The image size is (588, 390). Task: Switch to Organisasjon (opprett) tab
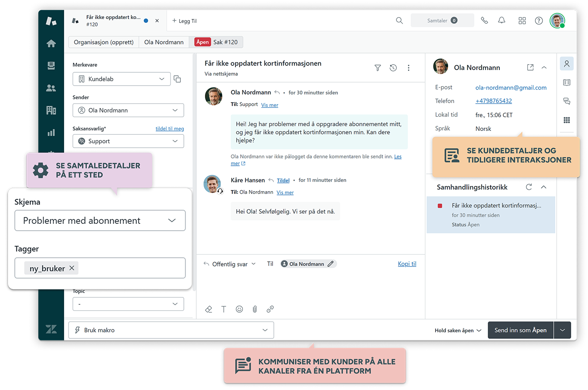click(x=104, y=42)
